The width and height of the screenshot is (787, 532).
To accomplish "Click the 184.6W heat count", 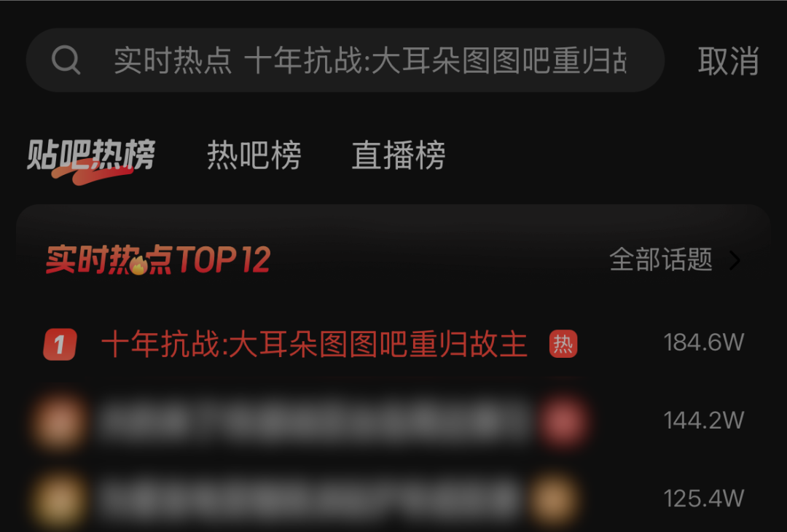I will [x=704, y=343].
